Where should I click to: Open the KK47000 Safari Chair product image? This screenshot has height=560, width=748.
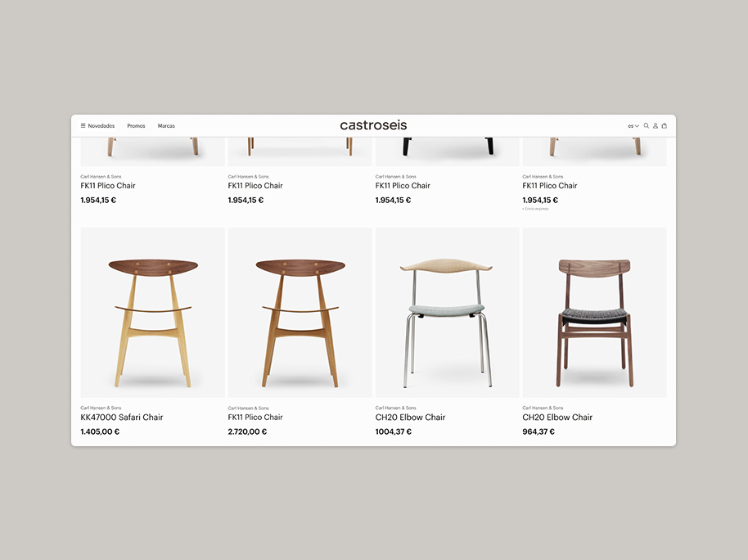coord(153,313)
